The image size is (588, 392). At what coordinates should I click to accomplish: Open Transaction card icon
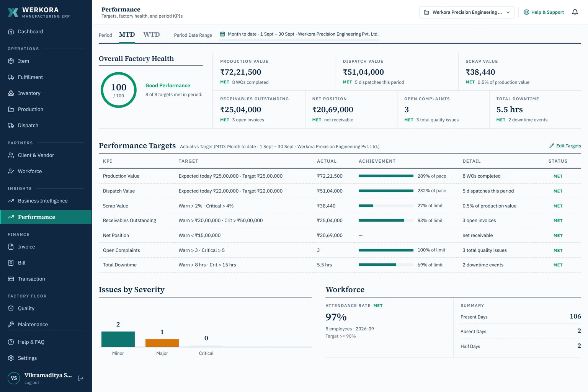coord(11,279)
